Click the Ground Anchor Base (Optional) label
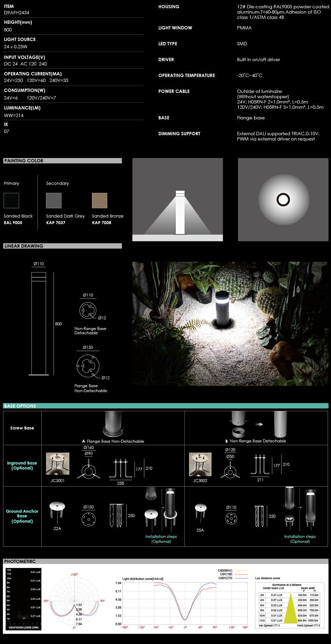331x644 pixels. point(22,516)
